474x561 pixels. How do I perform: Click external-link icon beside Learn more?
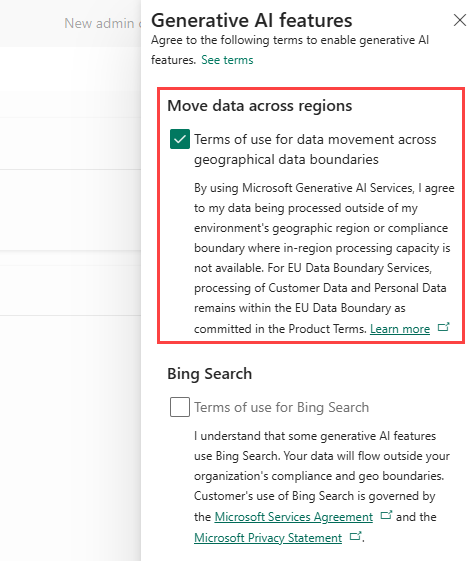[444, 327]
